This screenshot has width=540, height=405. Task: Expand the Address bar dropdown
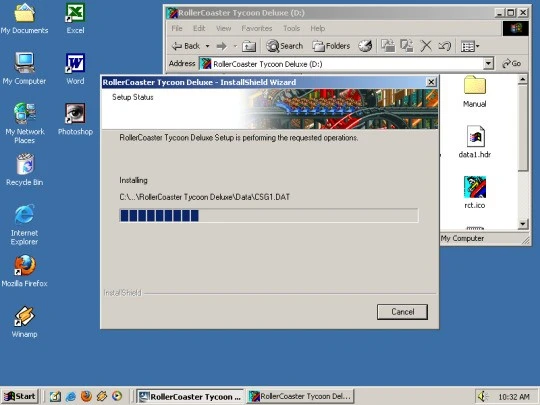488,64
